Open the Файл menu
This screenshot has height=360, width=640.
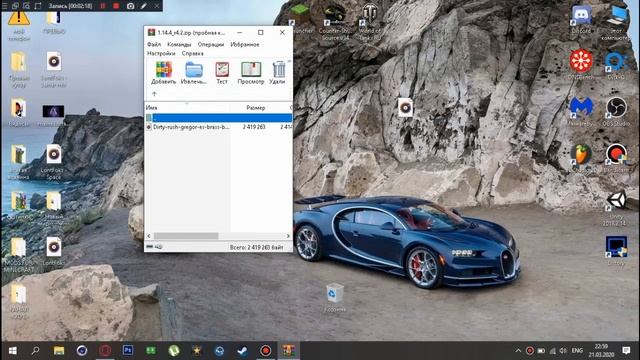[154, 44]
